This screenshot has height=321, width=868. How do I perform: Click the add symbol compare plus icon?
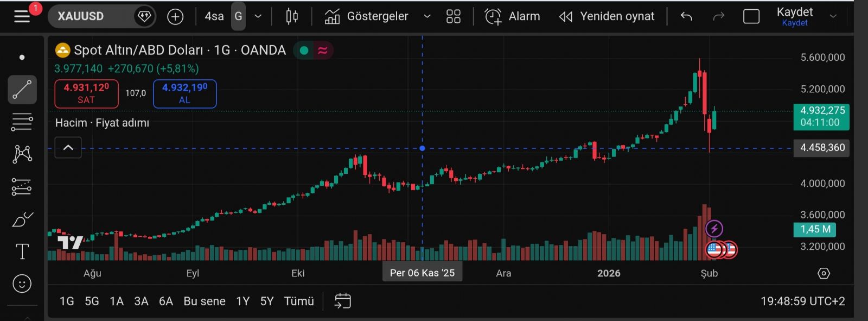pyautogui.click(x=175, y=17)
